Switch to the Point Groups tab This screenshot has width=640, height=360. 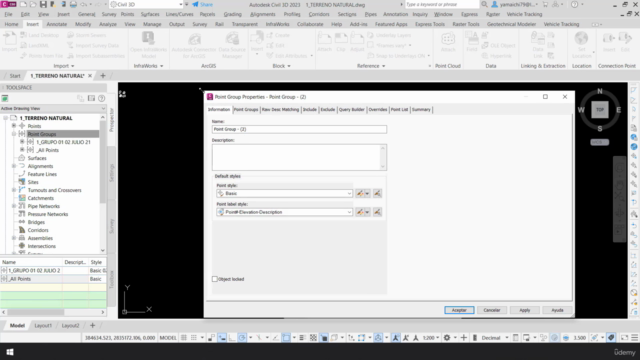point(246,109)
